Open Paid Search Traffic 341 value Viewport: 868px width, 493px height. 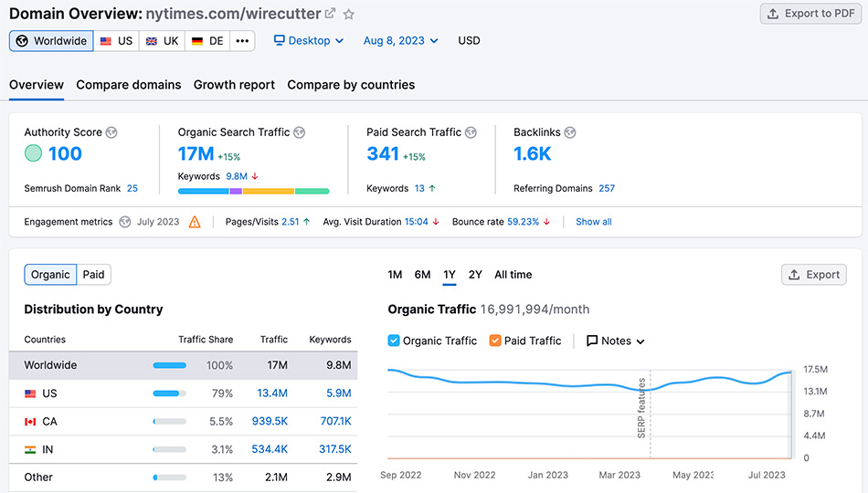coord(383,153)
